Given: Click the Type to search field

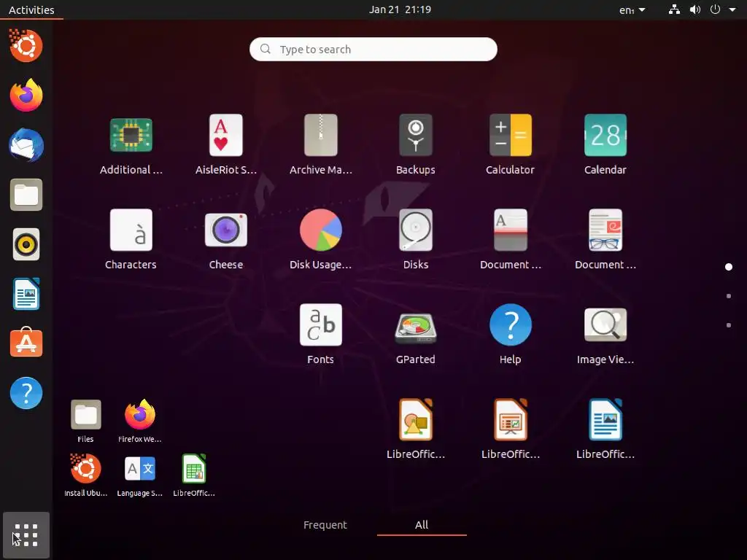Looking at the screenshot, I should (x=373, y=49).
